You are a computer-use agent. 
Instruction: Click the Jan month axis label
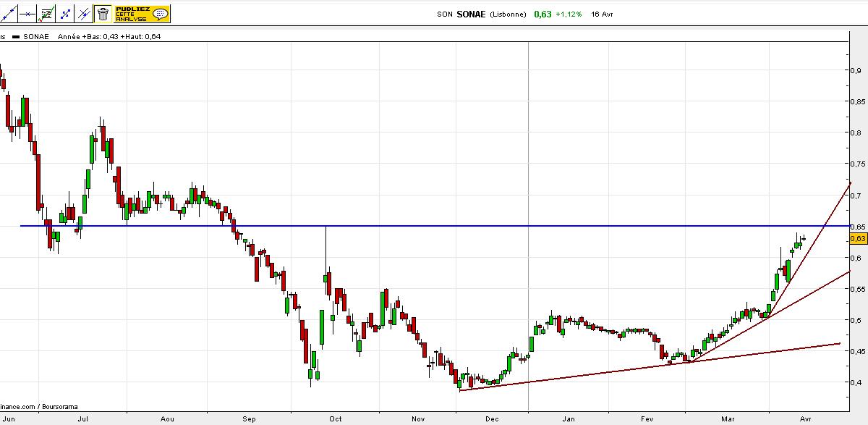[x=569, y=418]
